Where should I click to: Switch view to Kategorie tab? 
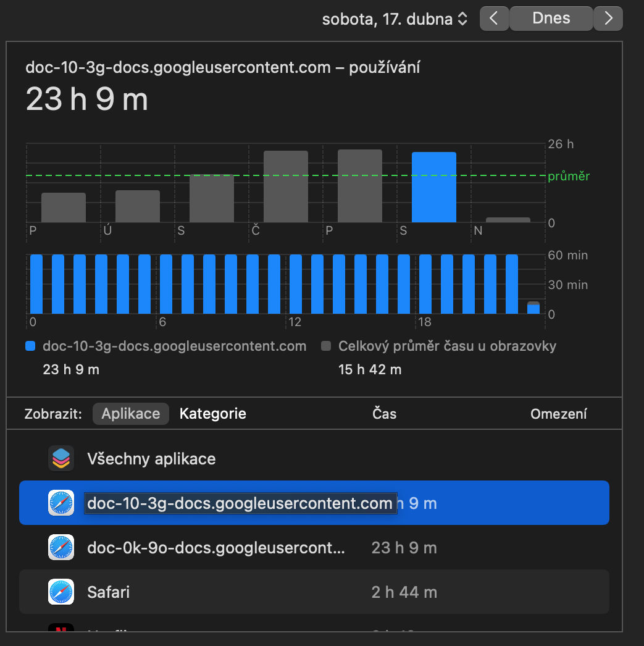point(213,414)
